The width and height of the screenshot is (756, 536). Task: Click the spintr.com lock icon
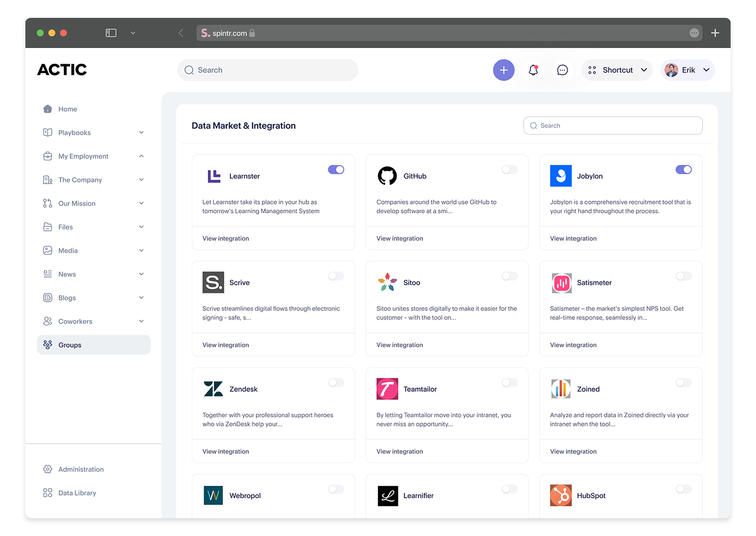[252, 33]
